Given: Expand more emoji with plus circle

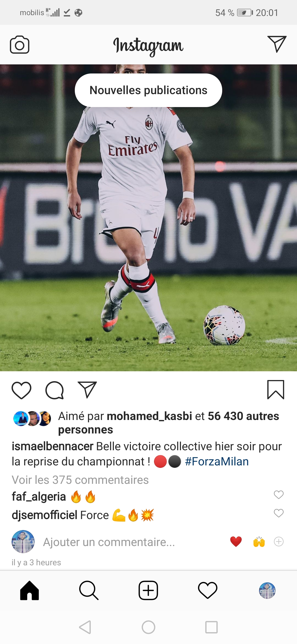Looking at the screenshot, I should pos(279,542).
